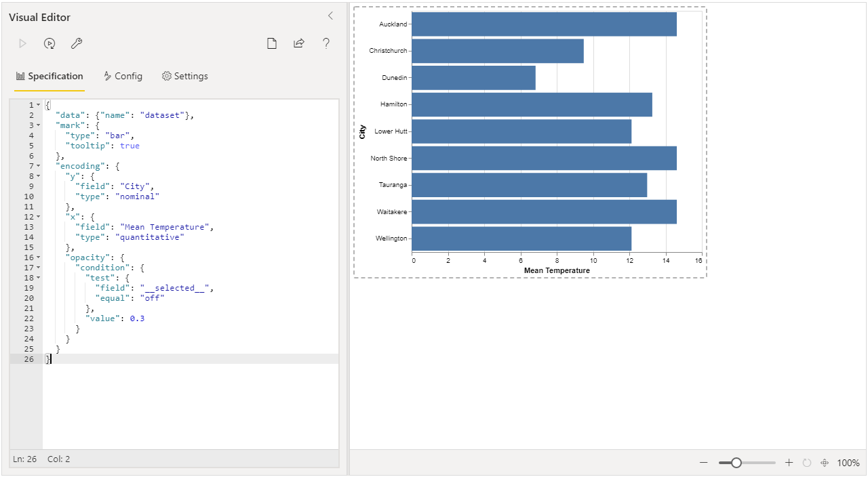This screenshot has height=477, width=868.
Task: Collapse the "y" block on line 8
Action: tap(38, 176)
